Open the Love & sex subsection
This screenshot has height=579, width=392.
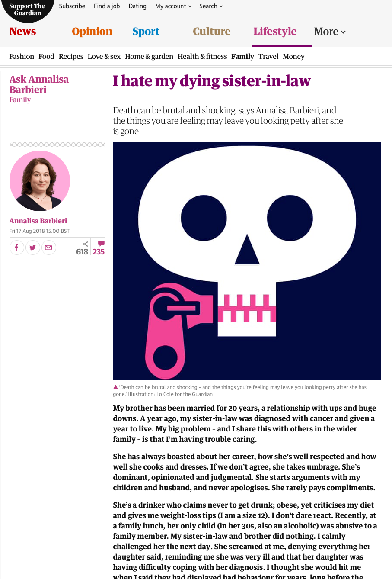click(104, 56)
